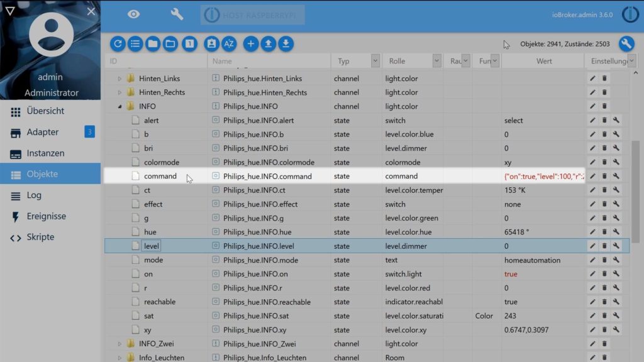The width and height of the screenshot is (644, 362).
Task: Open the Log page
Action: click(50, 195)
